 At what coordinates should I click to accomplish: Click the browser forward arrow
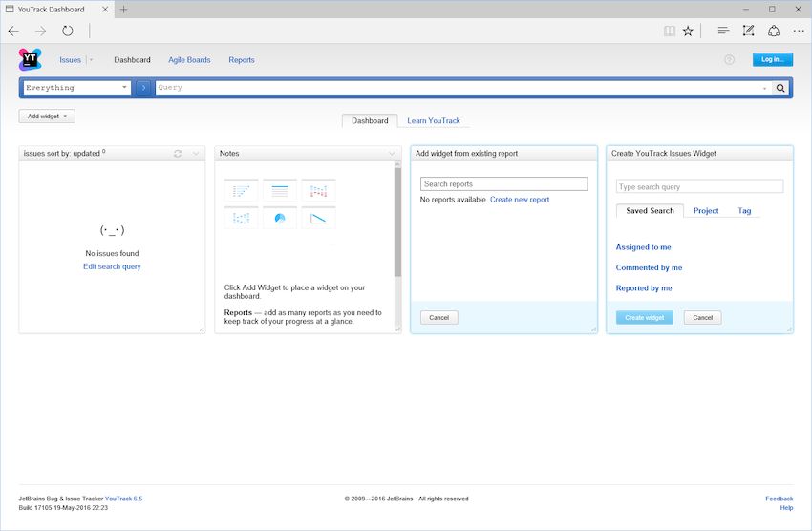(x=40, y=32)
